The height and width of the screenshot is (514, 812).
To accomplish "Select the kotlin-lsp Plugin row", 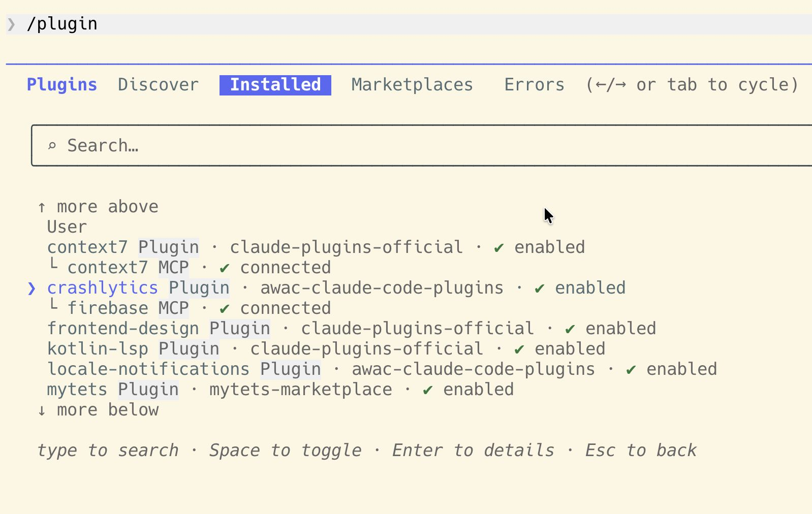I will [x=326, y=349].
